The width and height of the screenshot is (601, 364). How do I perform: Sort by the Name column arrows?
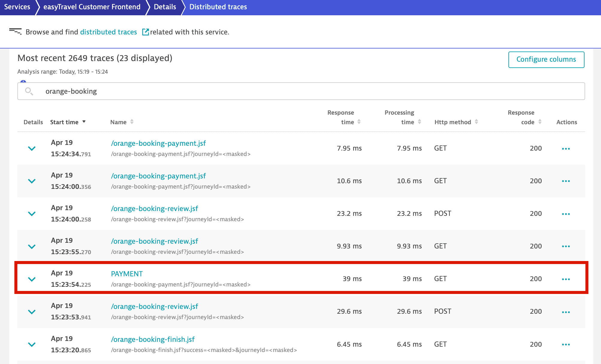point(132,122)
